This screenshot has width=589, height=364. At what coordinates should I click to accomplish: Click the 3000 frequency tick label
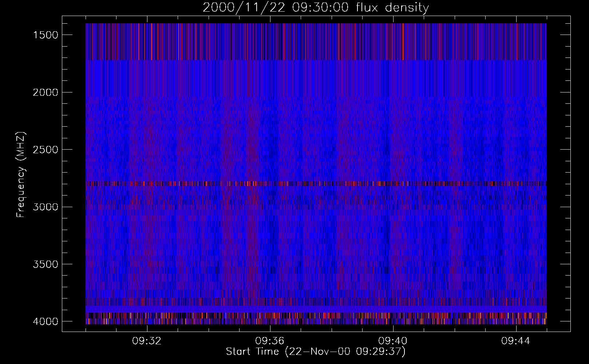[46, 207]
